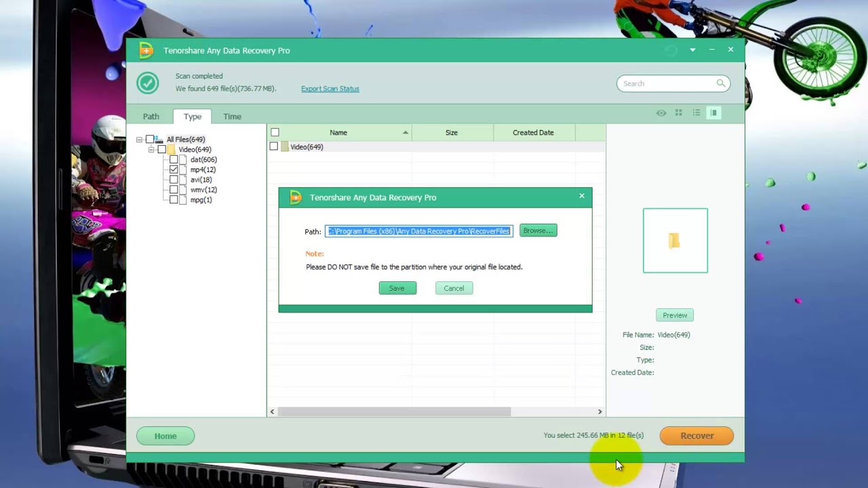Select the All Files(649) tree label
868x488 pixels.
click(186, 140)
